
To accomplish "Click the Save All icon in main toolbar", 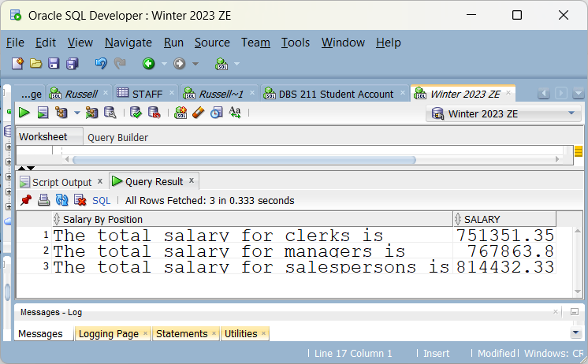I will [73, 64].
